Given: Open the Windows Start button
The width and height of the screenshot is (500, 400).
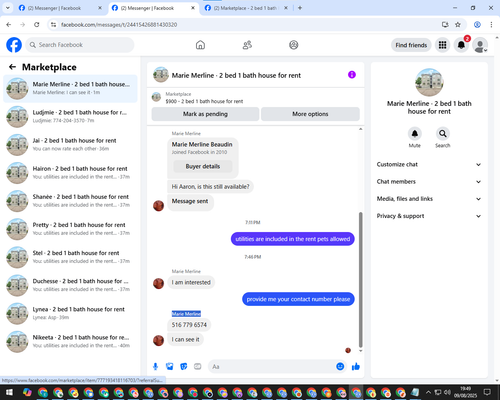Looking at the screenshot, I should tap(9, 392).
